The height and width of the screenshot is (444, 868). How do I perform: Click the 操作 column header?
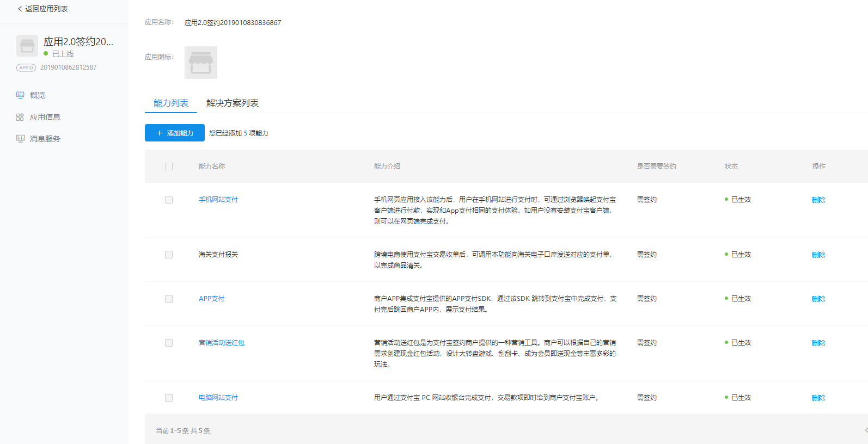click(x=819, y=166)
